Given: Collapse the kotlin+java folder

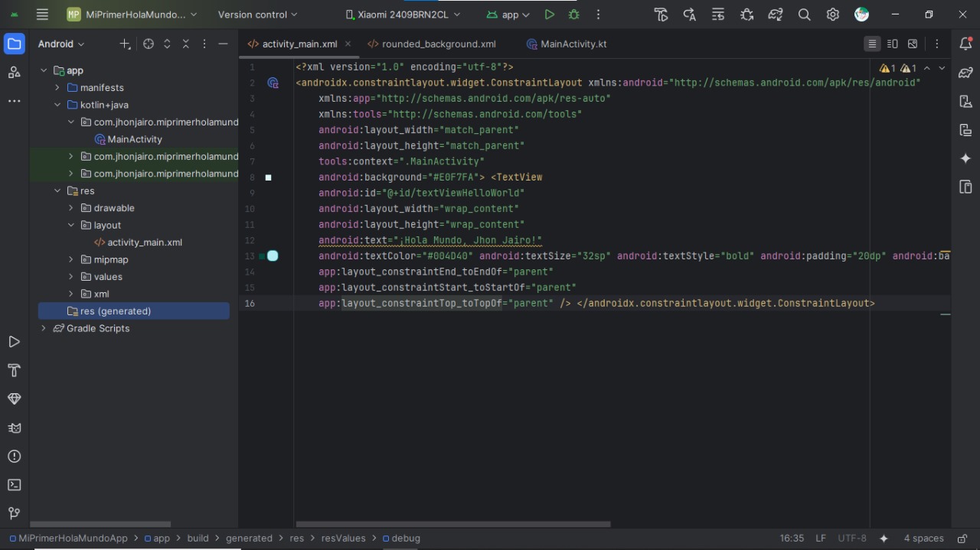Looking at the screenshot, I should click(57, 105).
